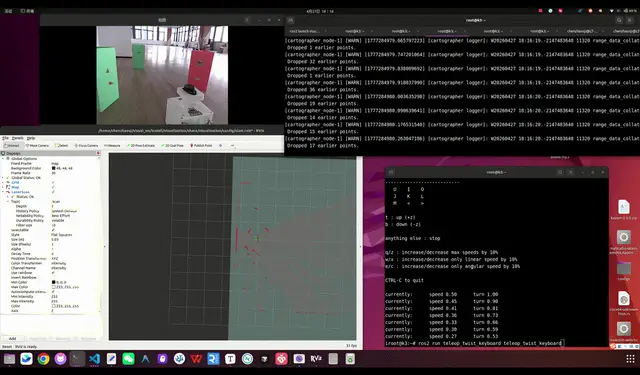The width and height of the screenshot is (640, 375).
Task: Open the Files app from the dock
Action: 9,359
